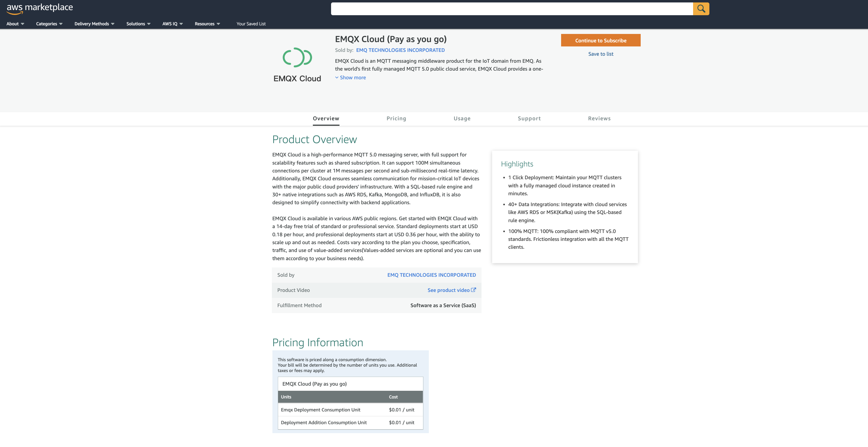Expand the Categories dropdown
The image size is (868, 447).
(x=49, y=24)
